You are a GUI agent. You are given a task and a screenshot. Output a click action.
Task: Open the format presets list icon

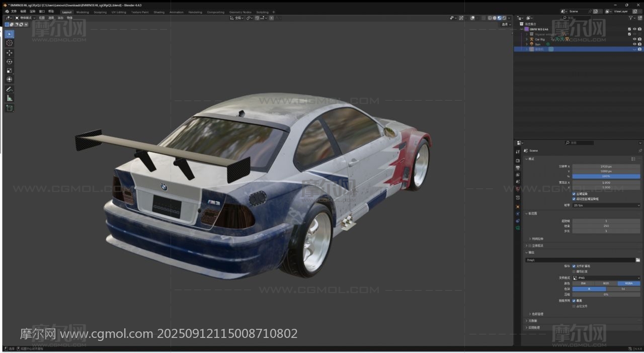(x=633, y=159)
